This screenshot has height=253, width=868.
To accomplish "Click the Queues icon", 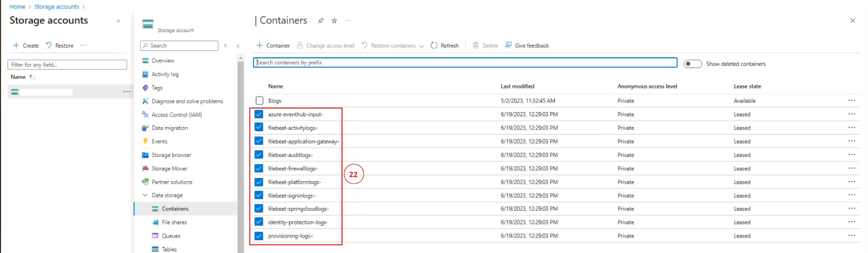I will [x=155, y=236].
